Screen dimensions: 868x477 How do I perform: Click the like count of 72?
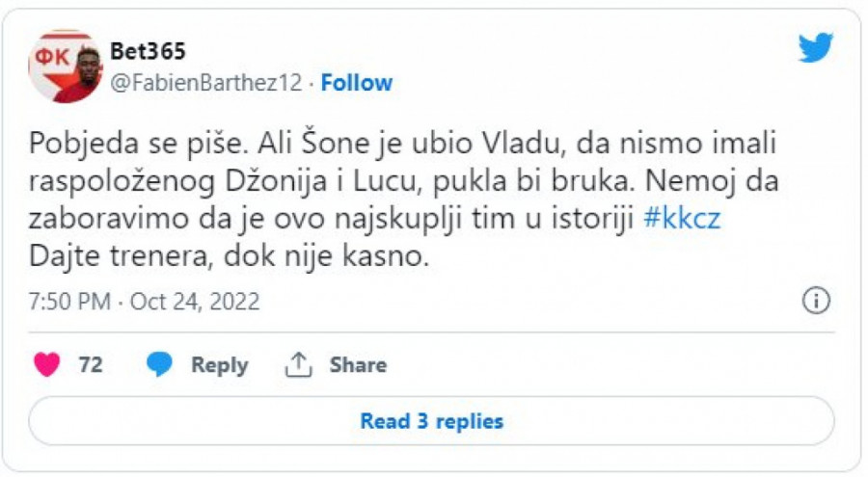91,365
